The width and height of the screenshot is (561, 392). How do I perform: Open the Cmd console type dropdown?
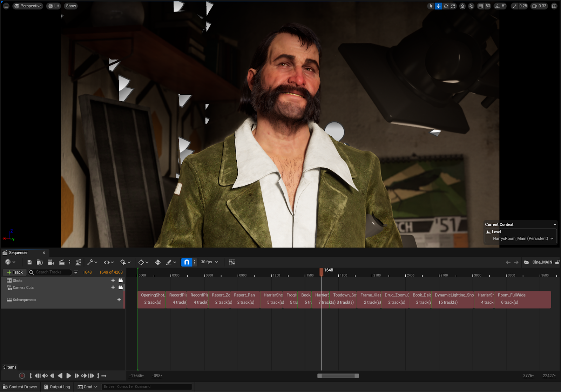coord(88,387)
